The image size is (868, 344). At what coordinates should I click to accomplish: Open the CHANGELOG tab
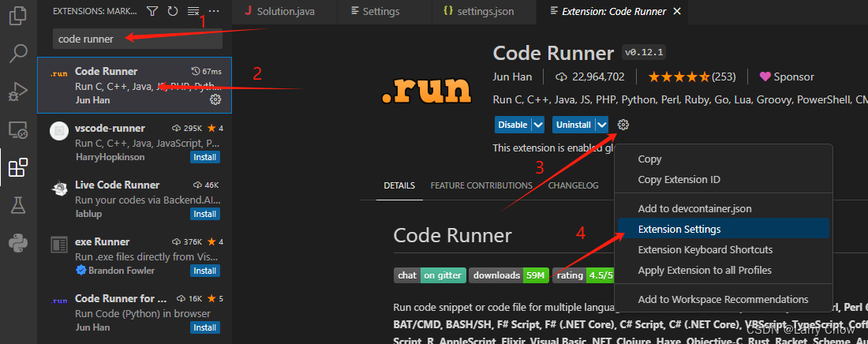[574, 185]
